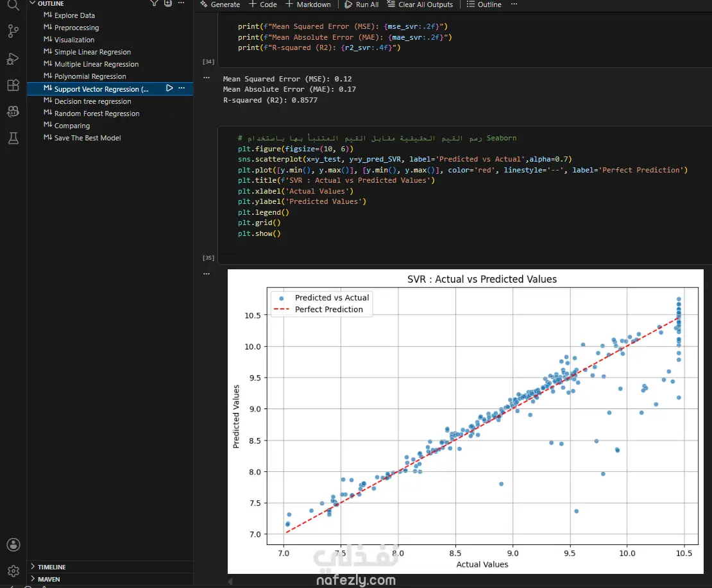Screen dimensions: 712x588
Task: Click the outline filter icon
Action: coord(155,3)
